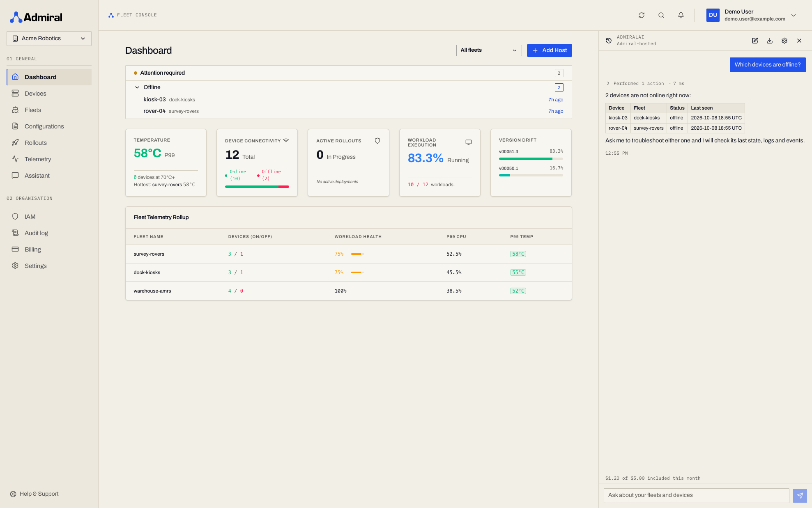
Task: Expand the Demo User account menu chevron
Action: [794, 15]
